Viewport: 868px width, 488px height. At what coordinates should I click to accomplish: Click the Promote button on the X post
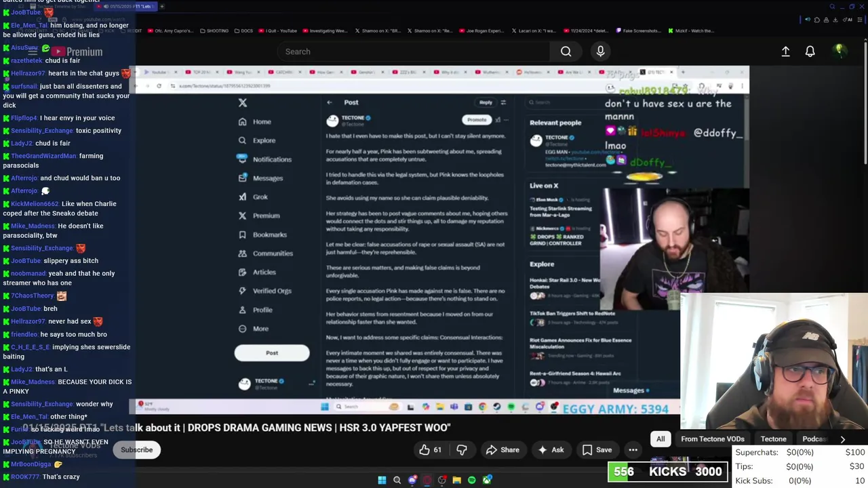click(477, 119)
